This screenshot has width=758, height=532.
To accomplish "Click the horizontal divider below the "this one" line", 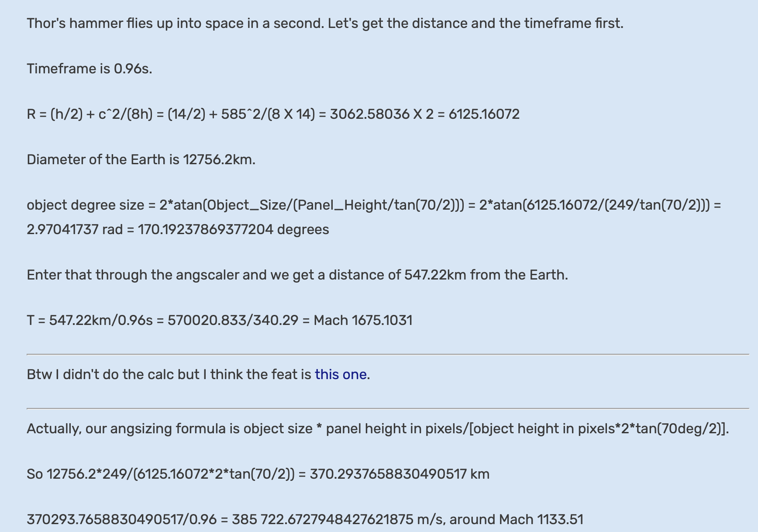I will [388, 408].
